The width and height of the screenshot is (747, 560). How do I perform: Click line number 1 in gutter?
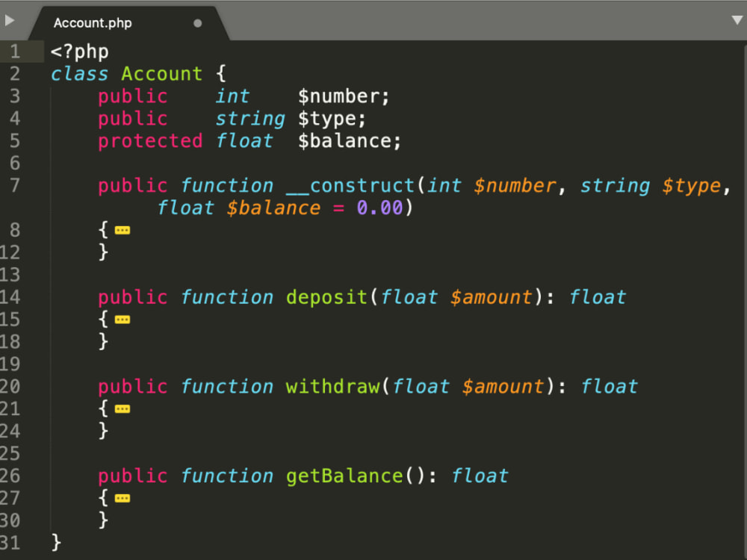[15, 52]
